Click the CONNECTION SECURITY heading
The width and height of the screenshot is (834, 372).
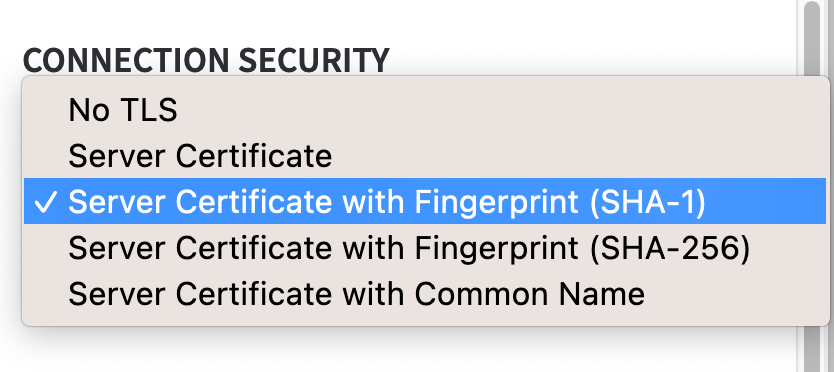[x=206, y=61]
